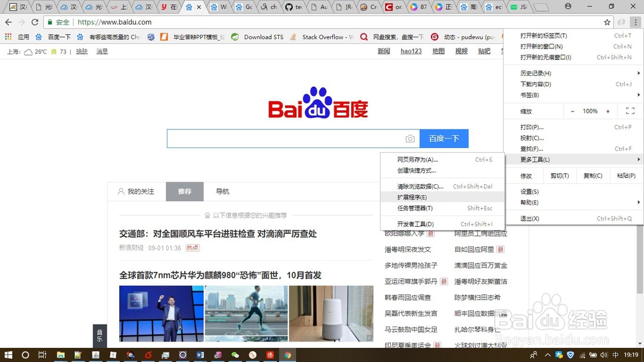Viewport: 644px width, 362px height.
Task: Show hidden system tray icons
Action: coord(547,355)
